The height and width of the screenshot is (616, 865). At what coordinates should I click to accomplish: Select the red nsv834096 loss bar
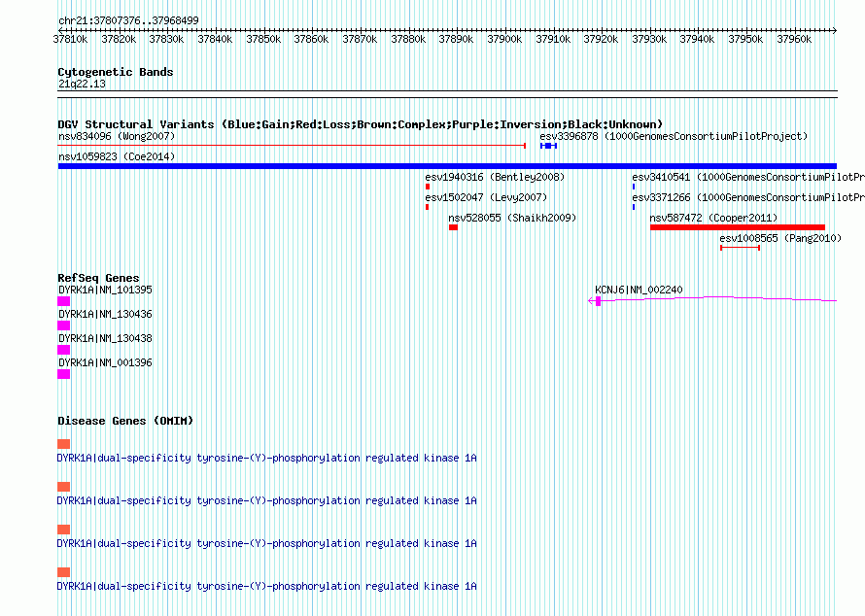pos(292,146)
